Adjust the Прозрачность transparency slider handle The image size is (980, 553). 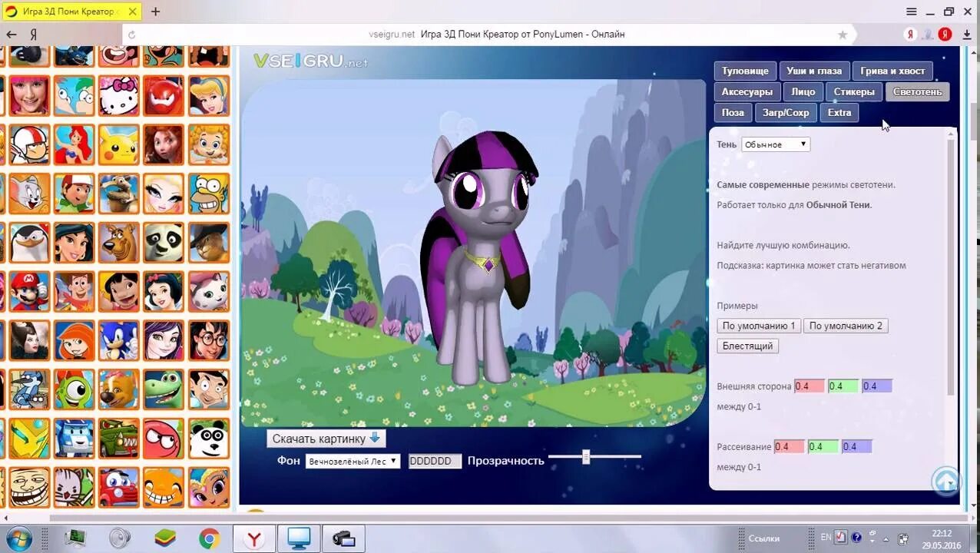click(x=586, y=457)
